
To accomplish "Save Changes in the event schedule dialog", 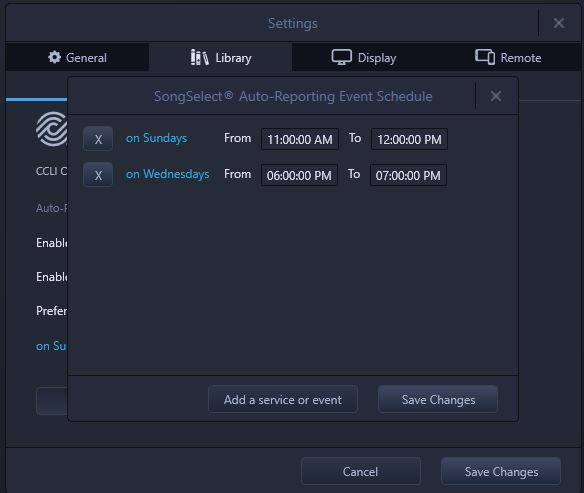I will click(x=438, y=400).
